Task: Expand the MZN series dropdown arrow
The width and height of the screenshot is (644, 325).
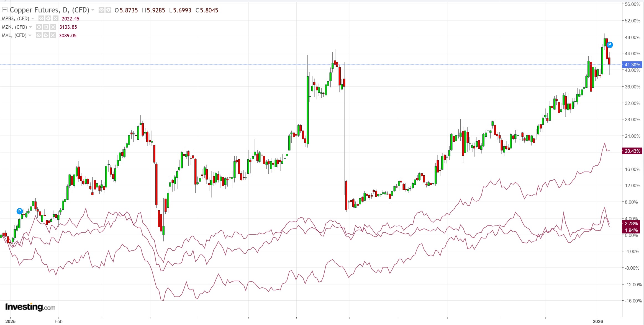Action: point(30,27)
